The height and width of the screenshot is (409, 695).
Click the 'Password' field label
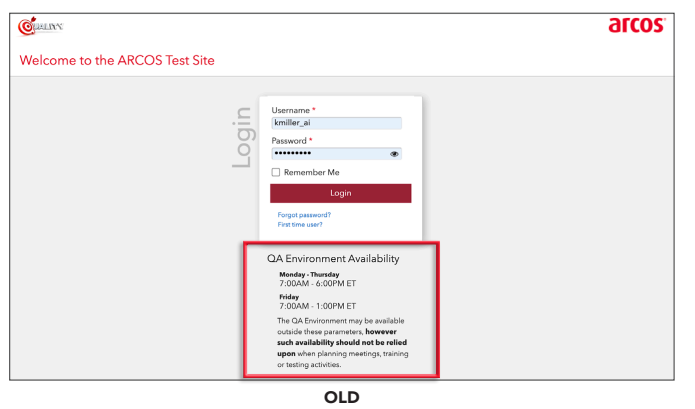click(289, 141)
